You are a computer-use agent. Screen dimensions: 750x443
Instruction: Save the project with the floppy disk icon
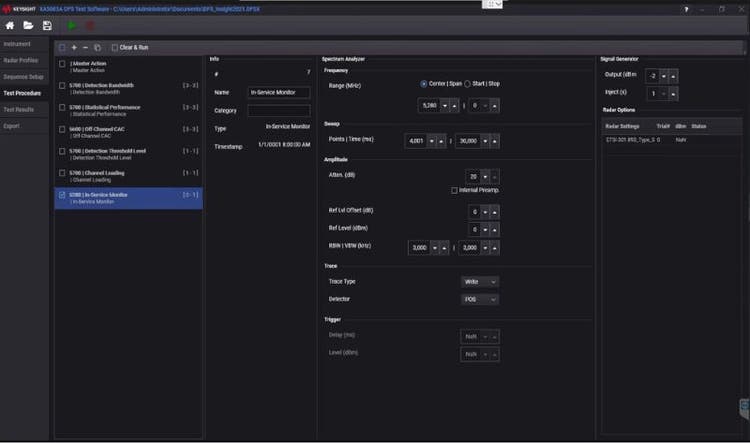point(47,25)
